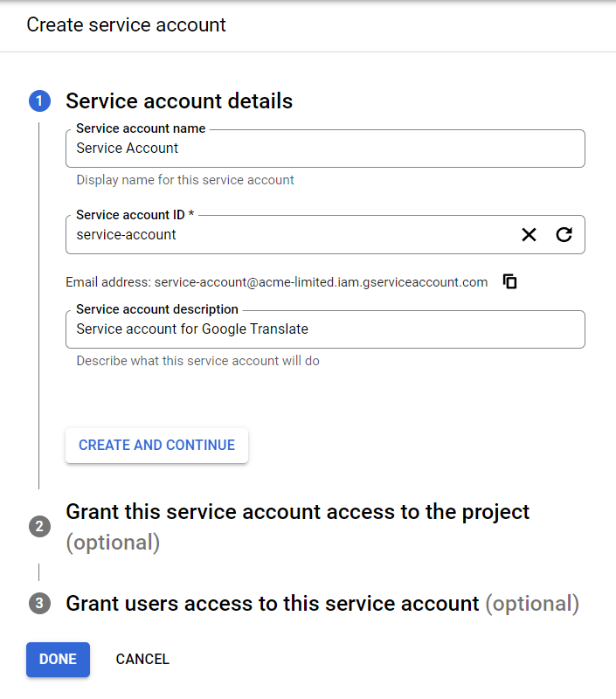Click the DONE button

coord(58,660)
